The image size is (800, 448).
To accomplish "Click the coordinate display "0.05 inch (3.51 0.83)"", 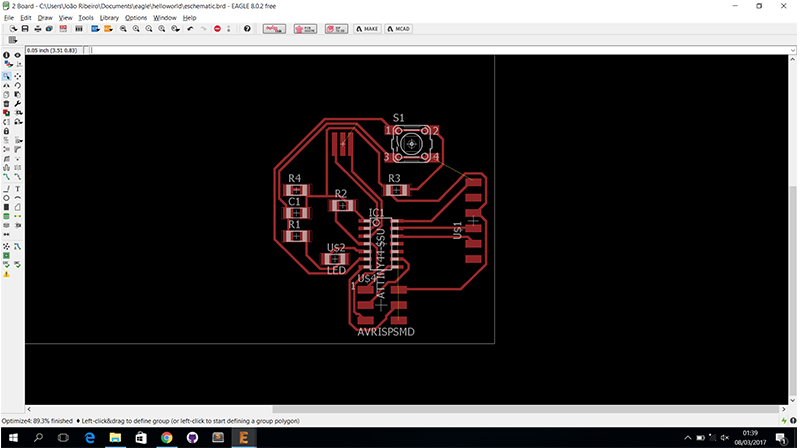I will pos(52,50).
